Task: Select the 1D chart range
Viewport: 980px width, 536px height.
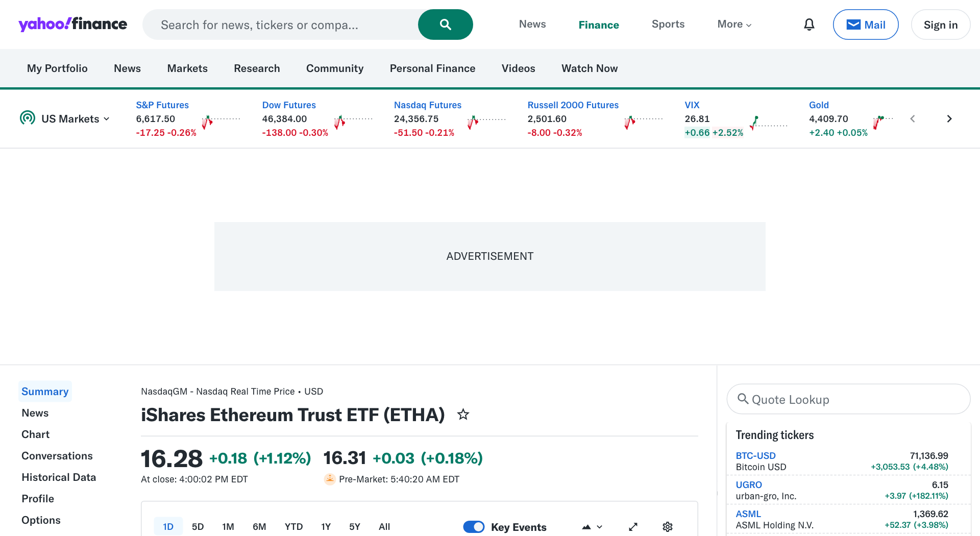Action: (168, 527)
